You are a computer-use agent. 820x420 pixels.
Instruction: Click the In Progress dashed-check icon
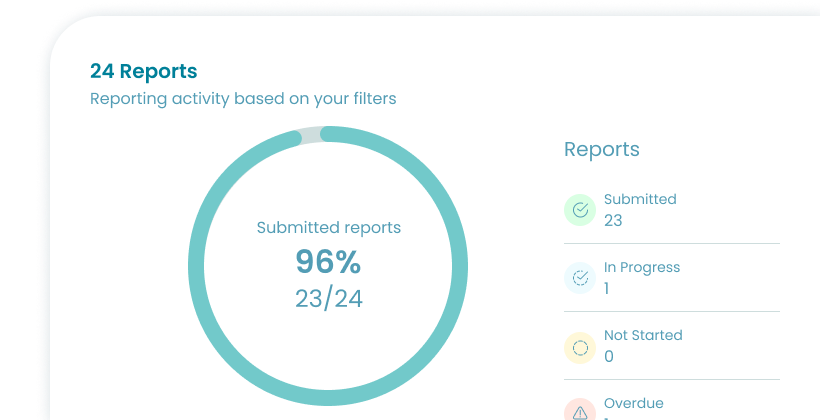[x=580, y=278]
